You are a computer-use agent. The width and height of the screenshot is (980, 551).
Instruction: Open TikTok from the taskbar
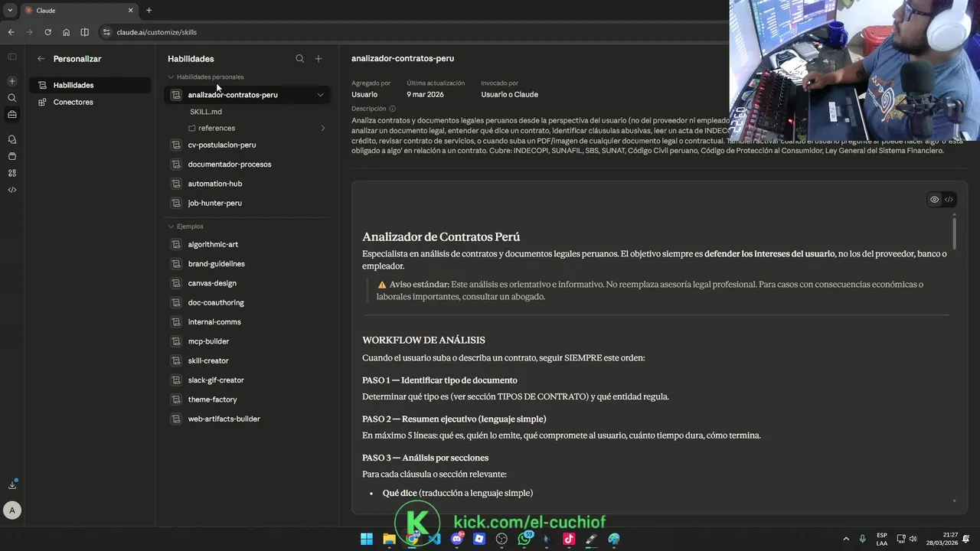pos(569,539)
